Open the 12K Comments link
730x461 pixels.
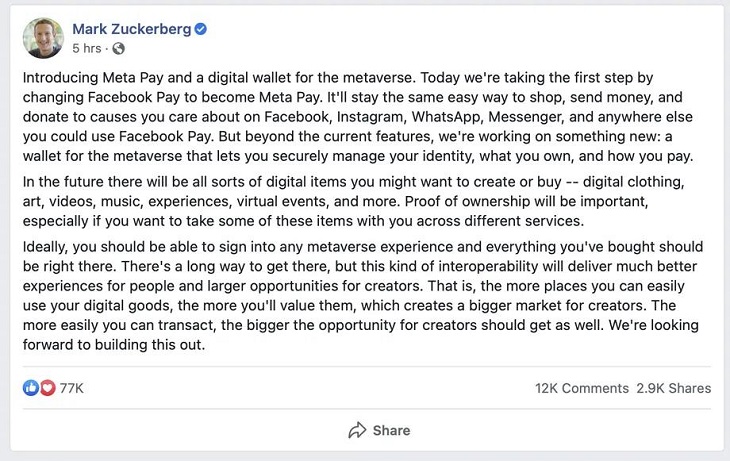(x=582, y=388)
